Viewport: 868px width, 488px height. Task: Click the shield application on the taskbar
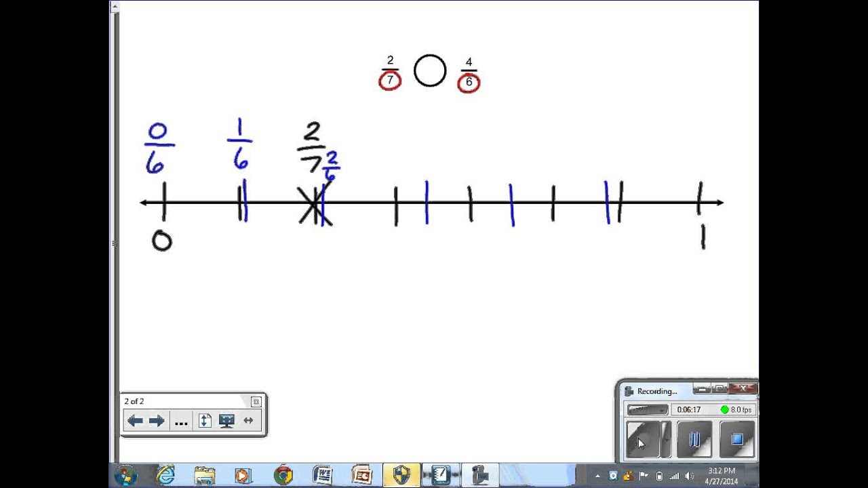(x=401, y=475)
